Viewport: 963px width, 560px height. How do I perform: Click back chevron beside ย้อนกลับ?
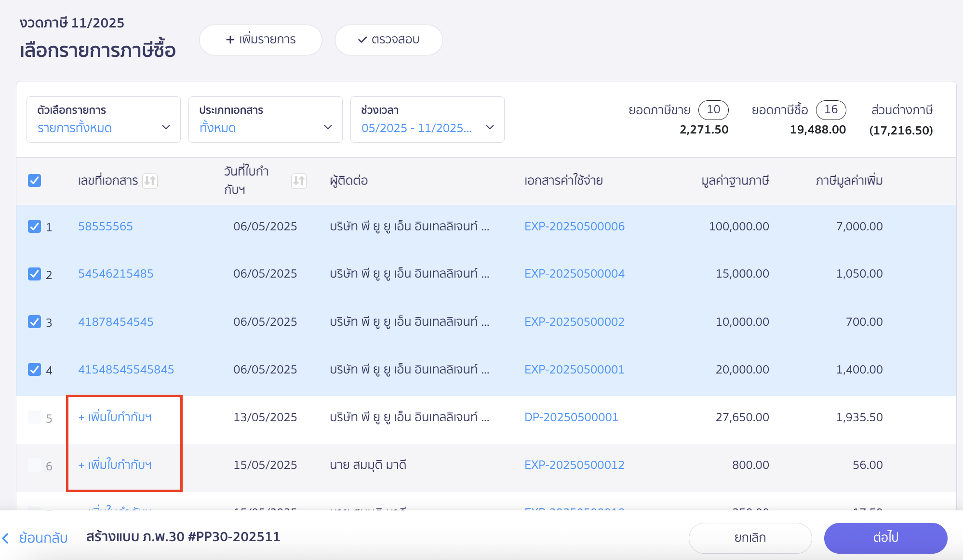[x=6, y=538]
